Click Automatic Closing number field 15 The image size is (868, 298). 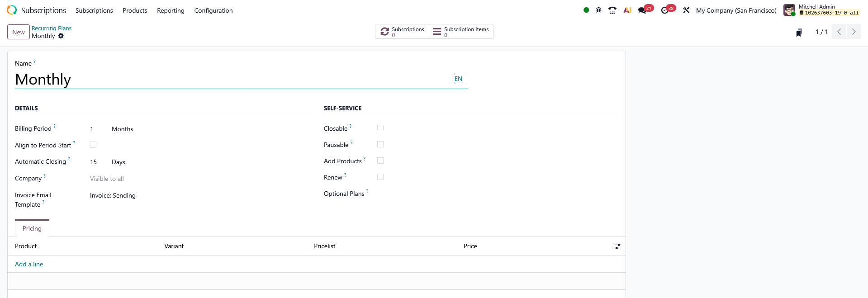coord(98,162)
